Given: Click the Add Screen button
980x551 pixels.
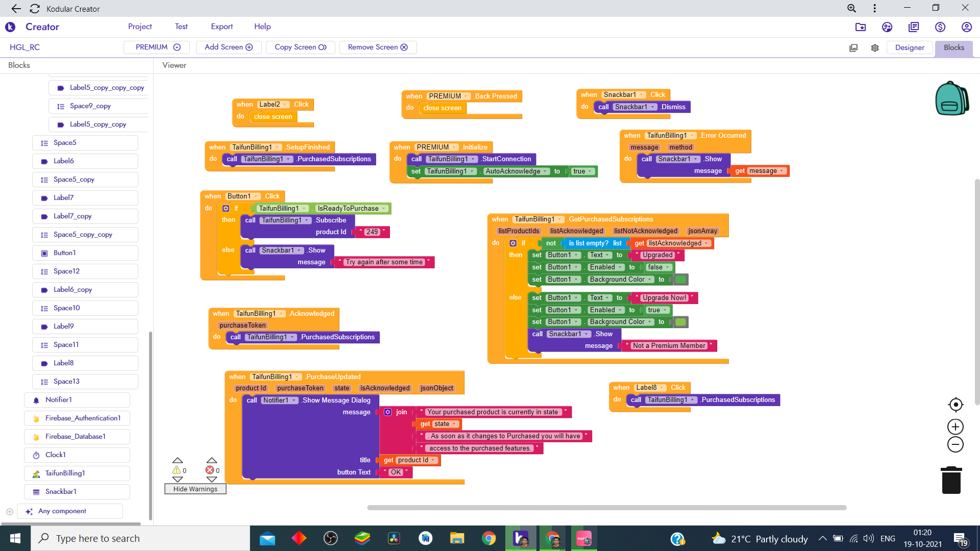Looking at the screenshot, I should [x=228, y=47].
